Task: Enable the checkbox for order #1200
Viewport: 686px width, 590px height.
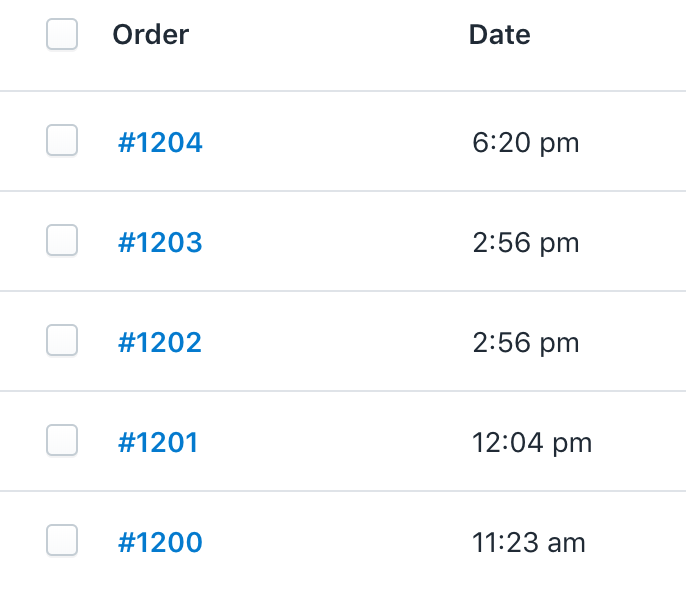Action: coord(62,540)
